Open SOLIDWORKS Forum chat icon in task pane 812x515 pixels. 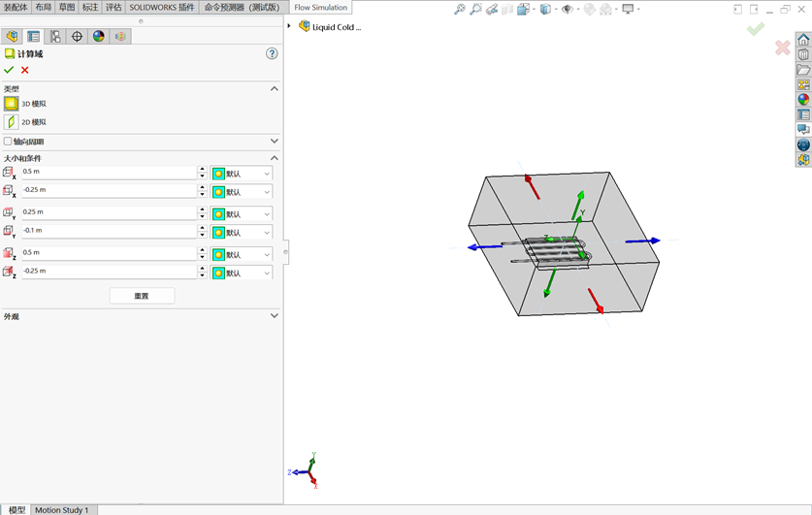tap(803, 129)
